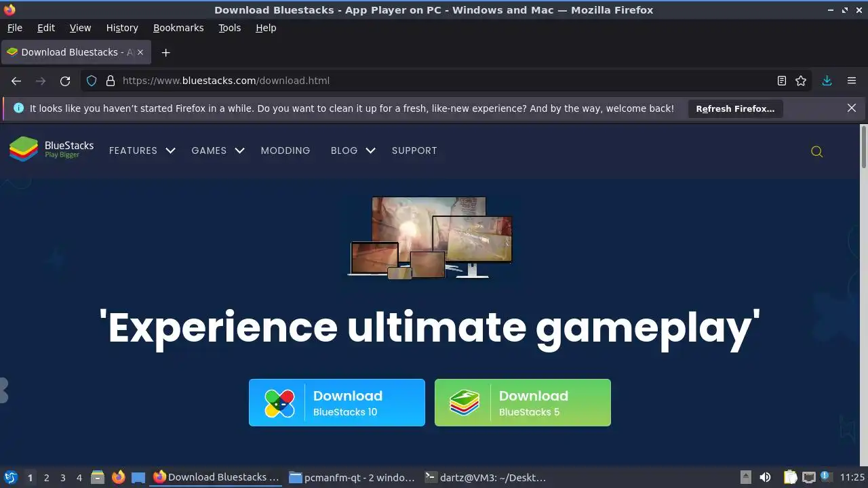Click Download BlueStacks 5 text label
Screen dimensions: 868x488
[533, 403]
